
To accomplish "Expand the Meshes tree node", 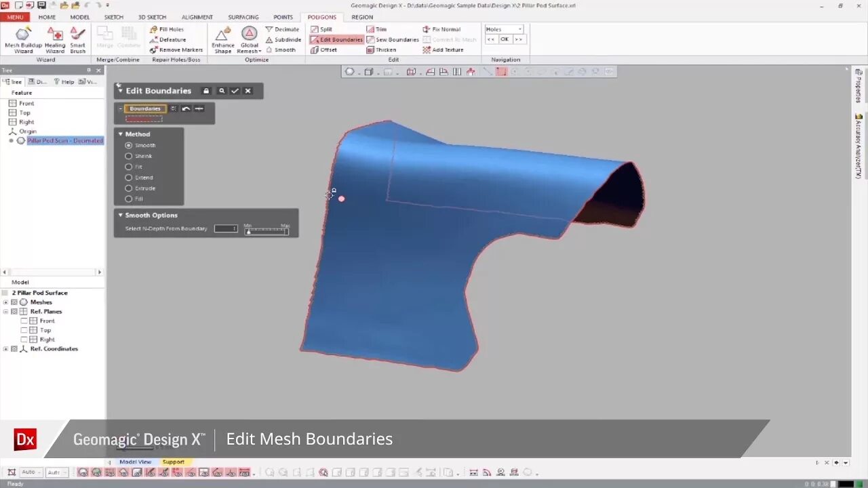I will [x=5, y=302].
